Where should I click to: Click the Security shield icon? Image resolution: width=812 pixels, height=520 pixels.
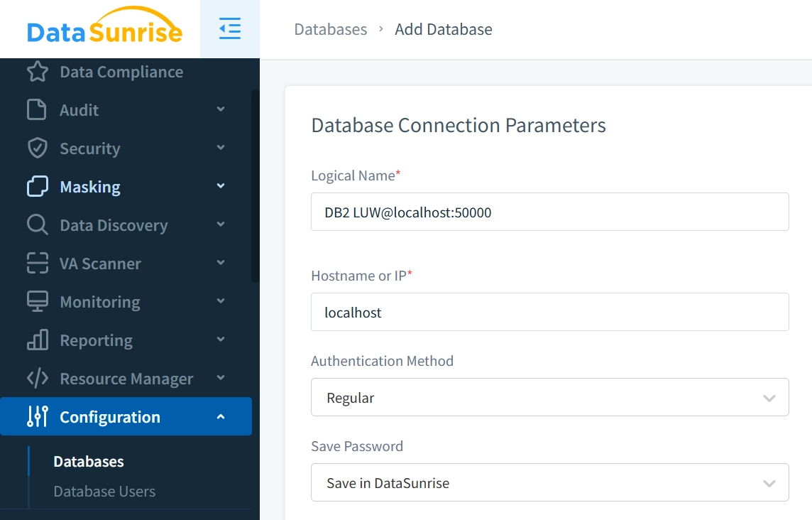pyautogui.click(x=37, y=148)
